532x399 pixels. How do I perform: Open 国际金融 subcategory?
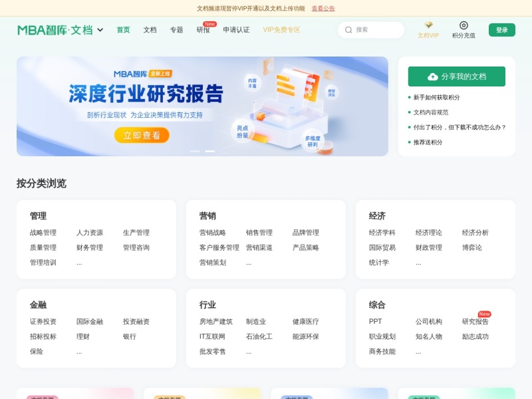tap(90, 321)
